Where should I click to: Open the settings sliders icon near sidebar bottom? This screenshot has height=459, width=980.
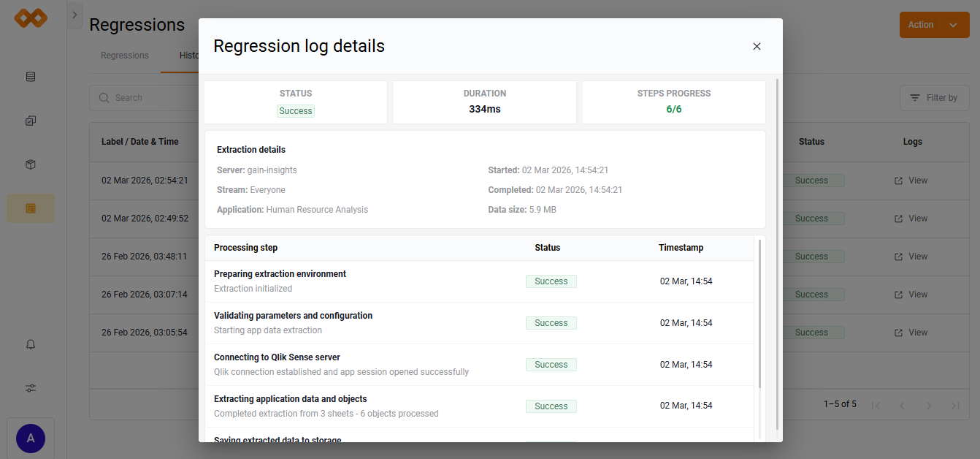pyautogui.click(x=30, y=387)
